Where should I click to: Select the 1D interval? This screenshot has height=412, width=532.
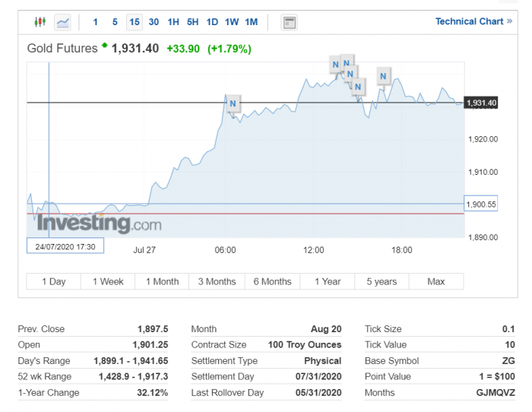(x=212, y=22)
